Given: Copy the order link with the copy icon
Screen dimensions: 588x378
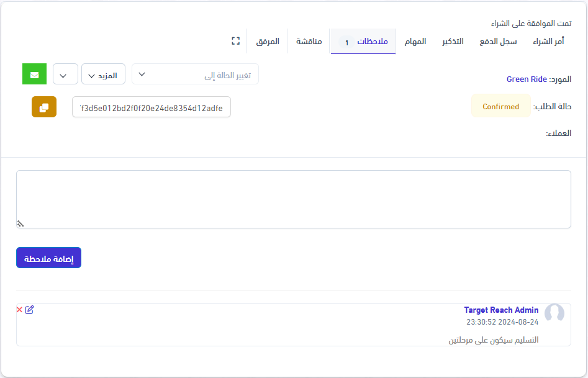Looking at the screenshot, I should pos(44,107).
